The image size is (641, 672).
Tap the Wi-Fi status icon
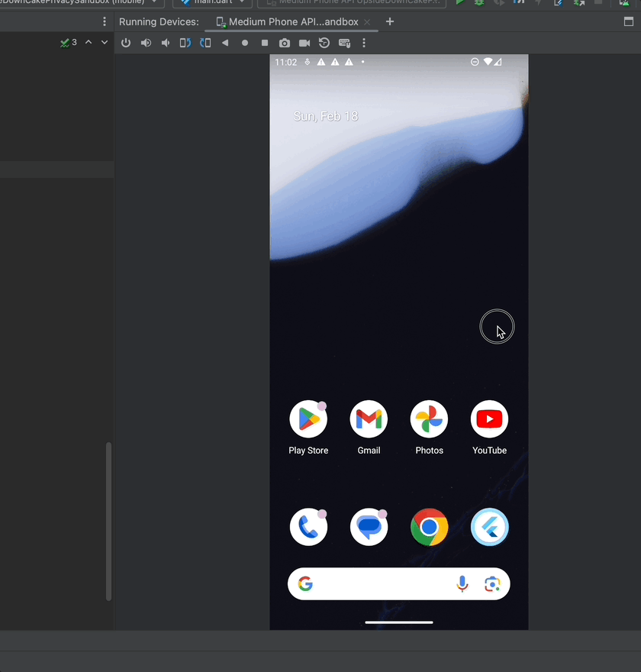point(488,62)
